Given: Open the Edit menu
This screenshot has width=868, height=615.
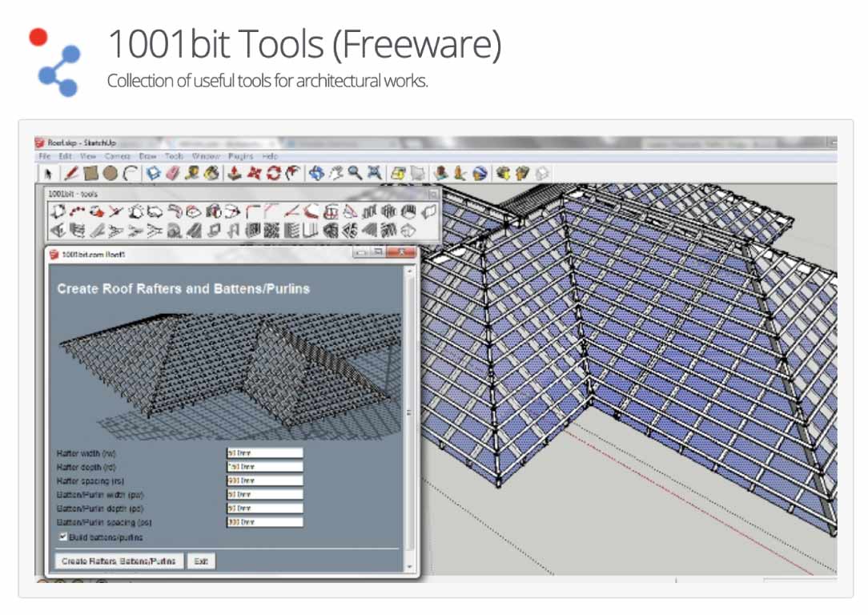Looking at the screenshot, I should [66, 156].
